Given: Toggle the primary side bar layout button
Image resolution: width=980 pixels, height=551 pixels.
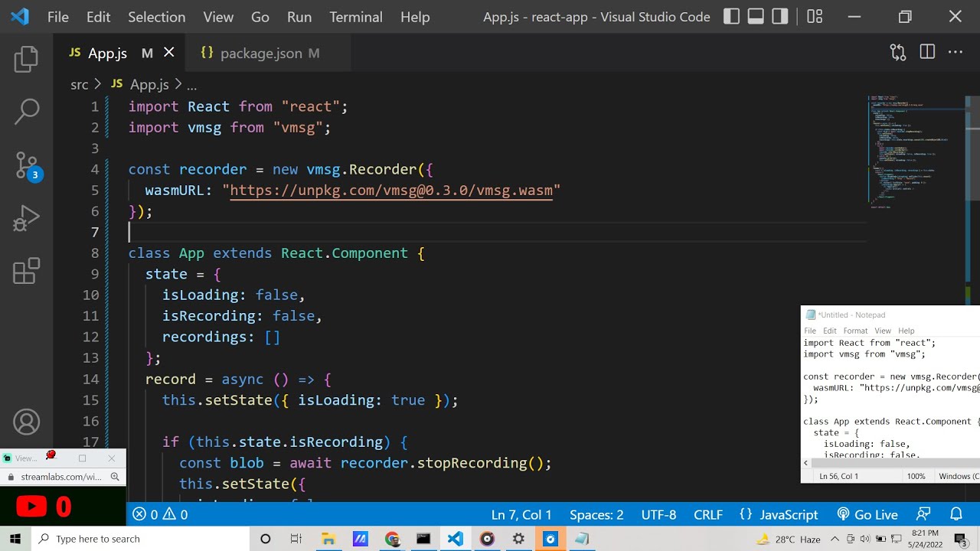Looking at the screenshot, I should click(732, 17).
